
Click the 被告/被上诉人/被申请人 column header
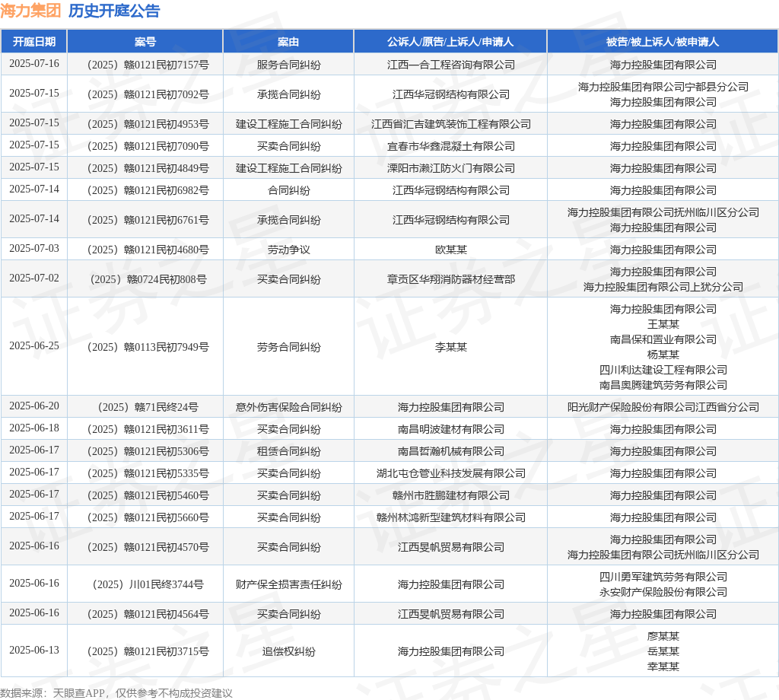pyautogui.click(x=663, y=42)
